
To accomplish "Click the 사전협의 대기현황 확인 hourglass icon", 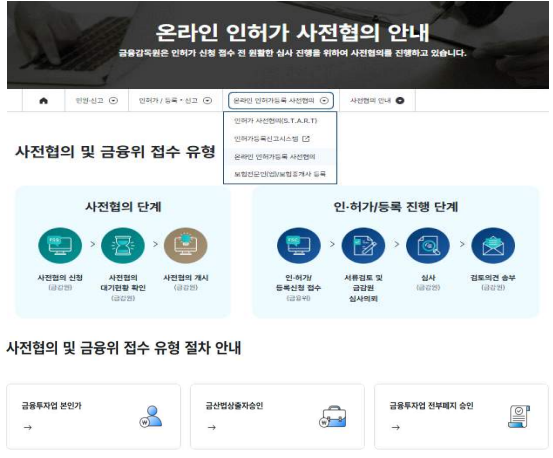I will coord(123,245).
